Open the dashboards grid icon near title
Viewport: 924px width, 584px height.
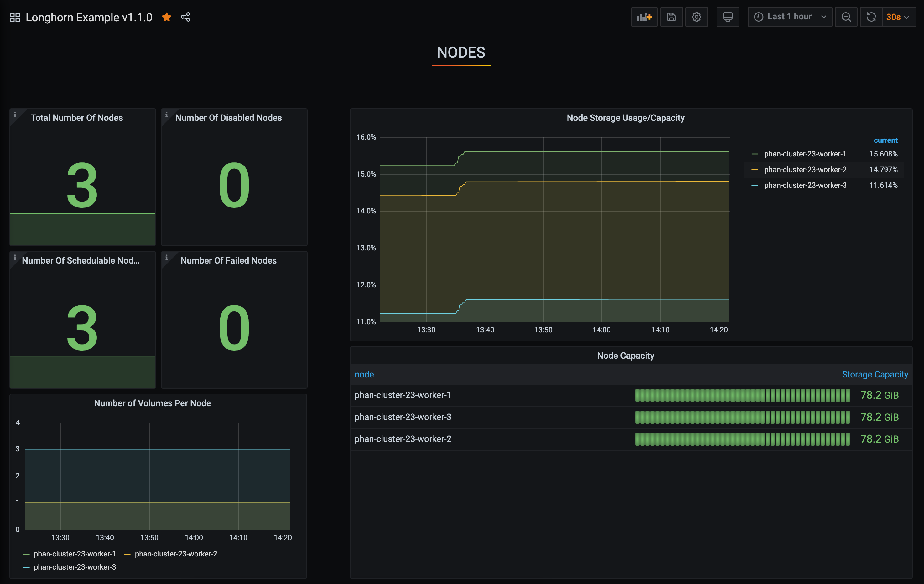[15, 17]
